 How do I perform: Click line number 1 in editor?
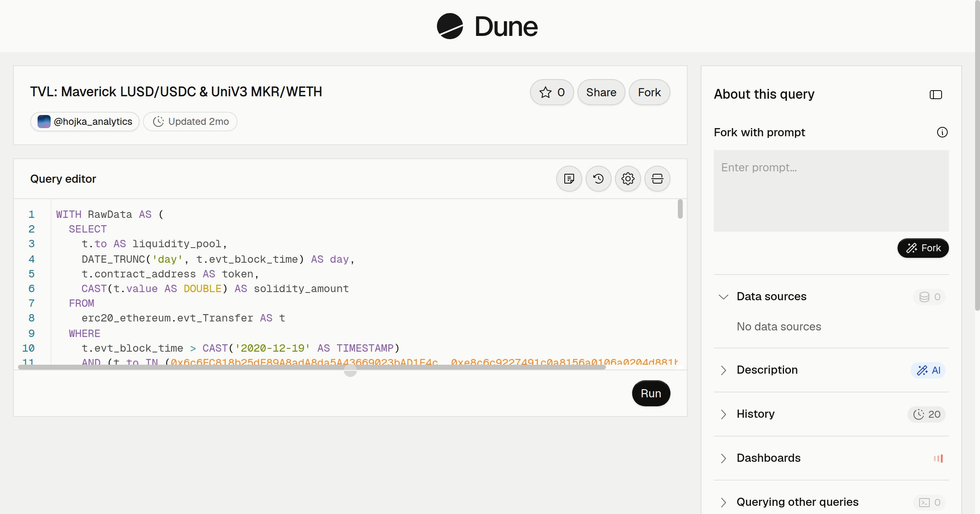31,215
